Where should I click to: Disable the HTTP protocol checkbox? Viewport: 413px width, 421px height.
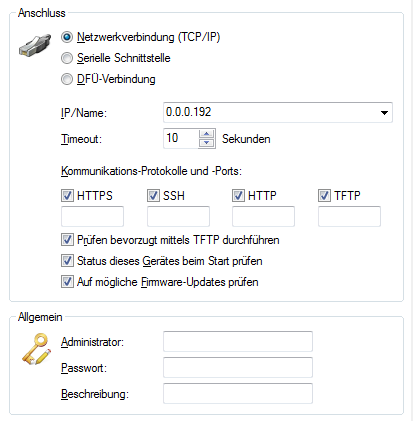click(238, 195)
